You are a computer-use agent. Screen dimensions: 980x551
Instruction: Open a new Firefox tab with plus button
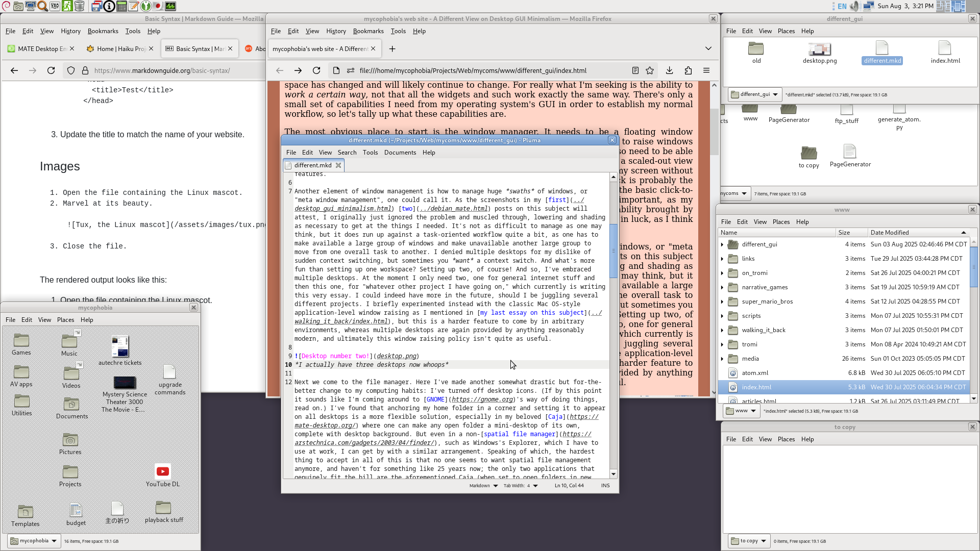[392, 49]
